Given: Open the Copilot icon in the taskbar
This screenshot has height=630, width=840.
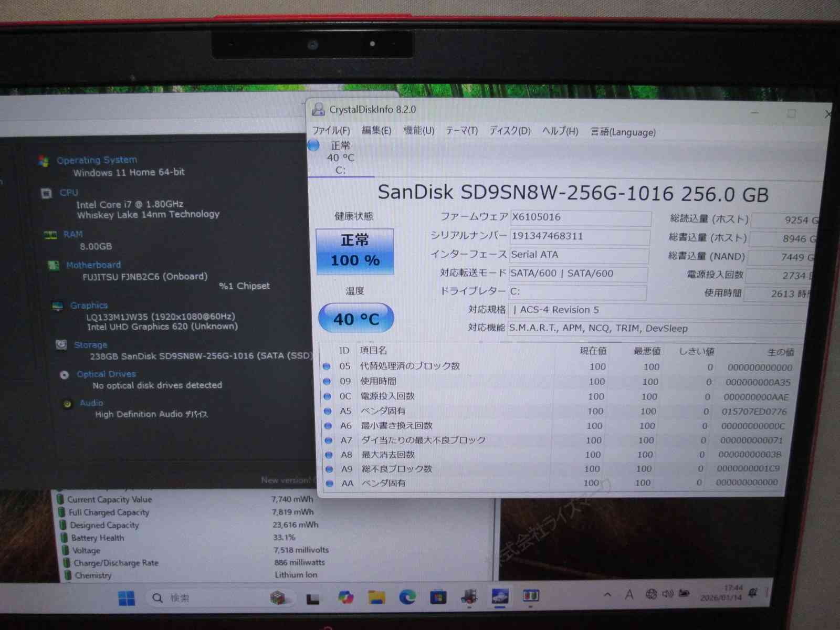Looking at the screenshot, I should coord(345,597).
